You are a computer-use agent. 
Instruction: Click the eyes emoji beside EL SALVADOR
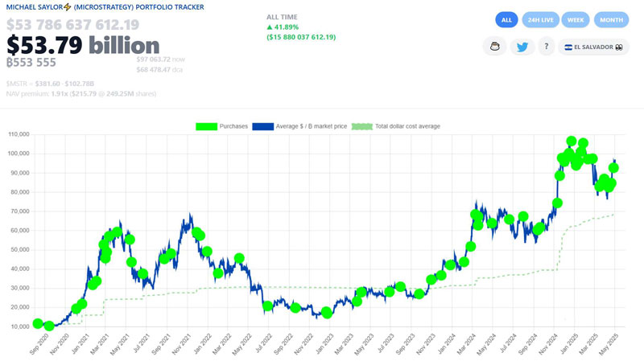coord(619,47)
